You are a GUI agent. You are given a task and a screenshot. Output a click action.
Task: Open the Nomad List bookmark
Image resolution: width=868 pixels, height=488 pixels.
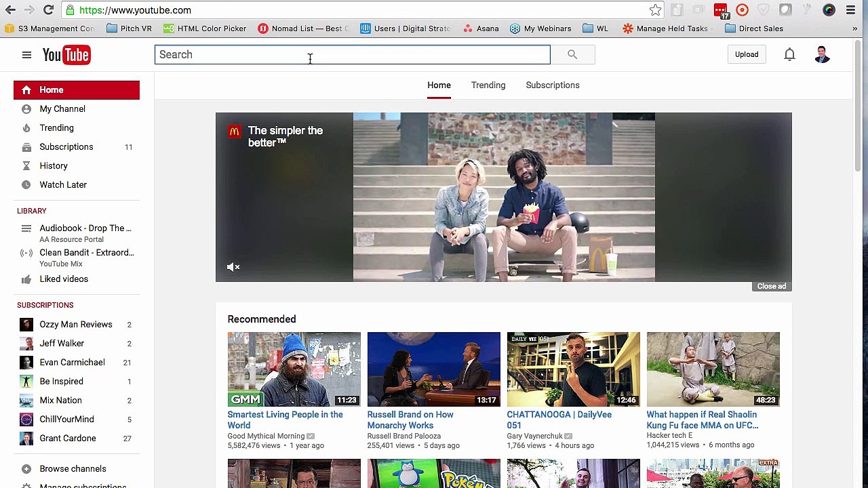pos(303,28)
